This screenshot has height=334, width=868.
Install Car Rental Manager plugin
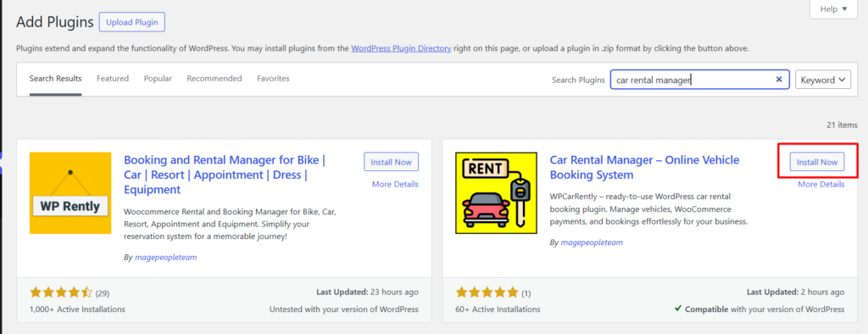(x=817, y=162)
